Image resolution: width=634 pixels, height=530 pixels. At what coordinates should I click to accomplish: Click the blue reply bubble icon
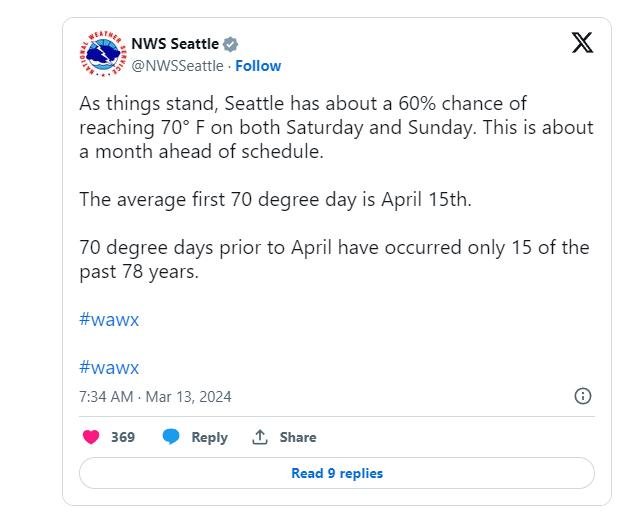pos(171,437)
